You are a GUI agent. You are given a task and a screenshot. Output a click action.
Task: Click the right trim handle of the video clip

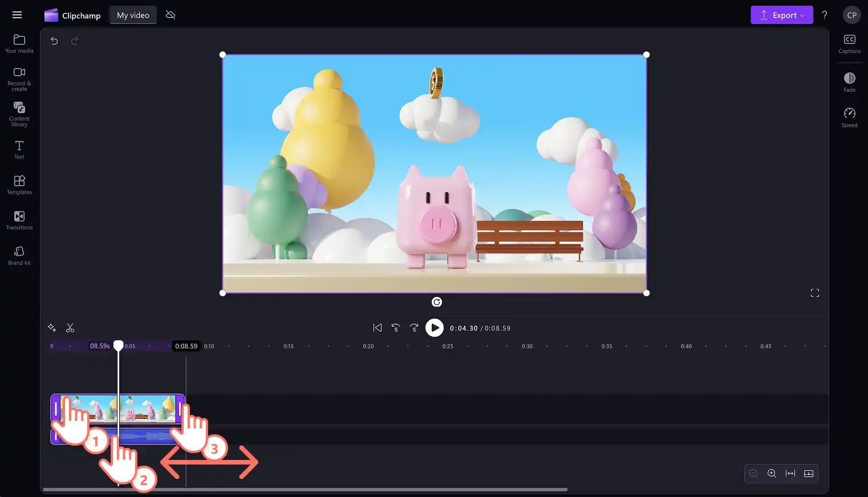click(x=181, y=409)
